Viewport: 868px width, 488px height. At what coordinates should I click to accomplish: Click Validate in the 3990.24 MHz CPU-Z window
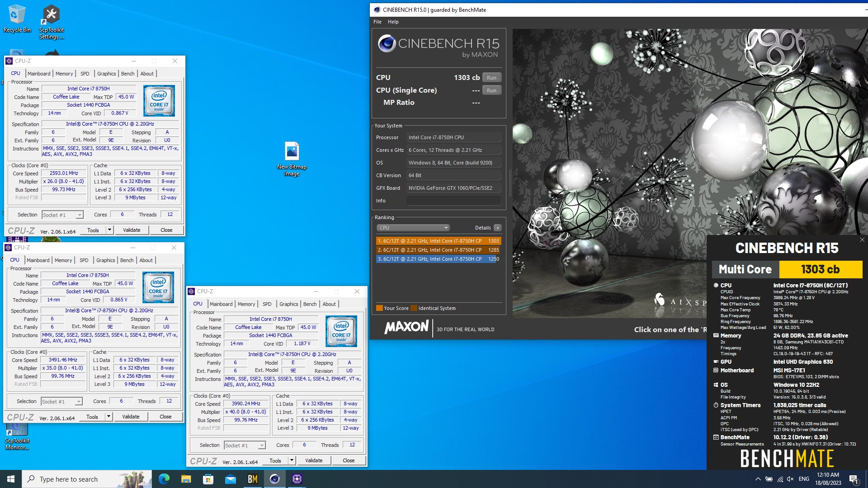[314, 460]
